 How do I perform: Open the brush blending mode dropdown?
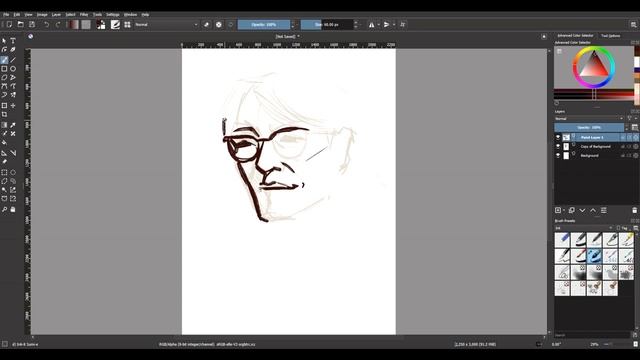(166, 24)
